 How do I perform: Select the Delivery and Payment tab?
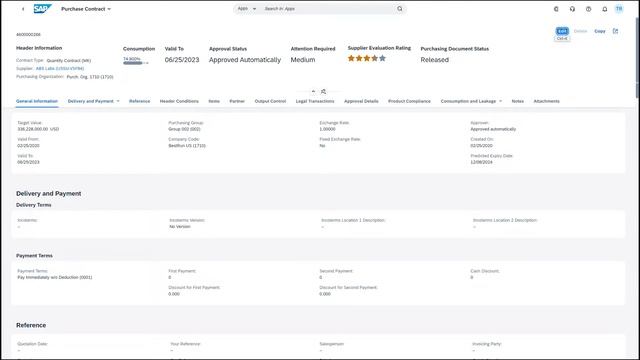[91, 101]
